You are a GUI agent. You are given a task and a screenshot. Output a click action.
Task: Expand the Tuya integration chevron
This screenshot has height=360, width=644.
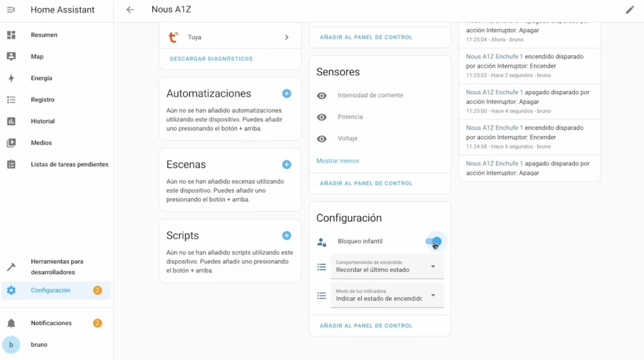tap(287, 37)
